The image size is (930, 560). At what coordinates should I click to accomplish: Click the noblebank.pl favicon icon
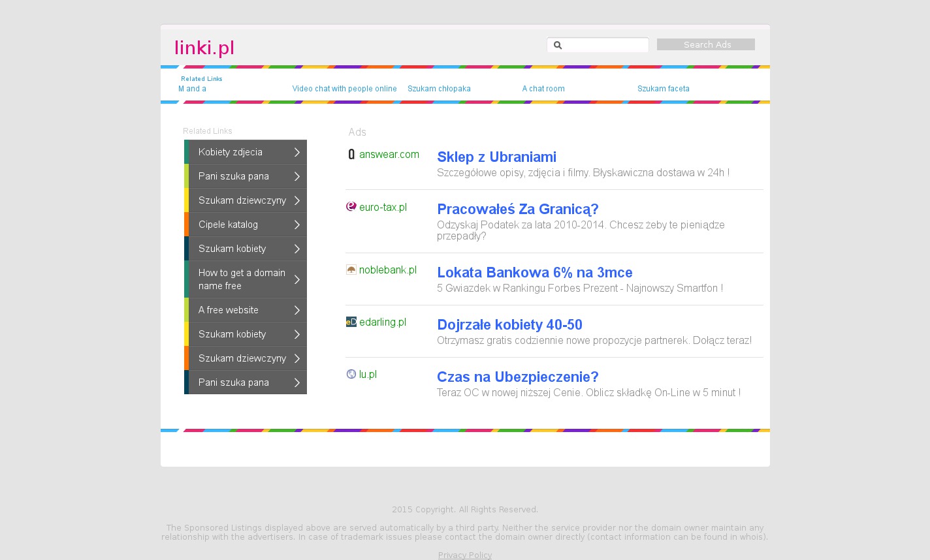[351, 270]
